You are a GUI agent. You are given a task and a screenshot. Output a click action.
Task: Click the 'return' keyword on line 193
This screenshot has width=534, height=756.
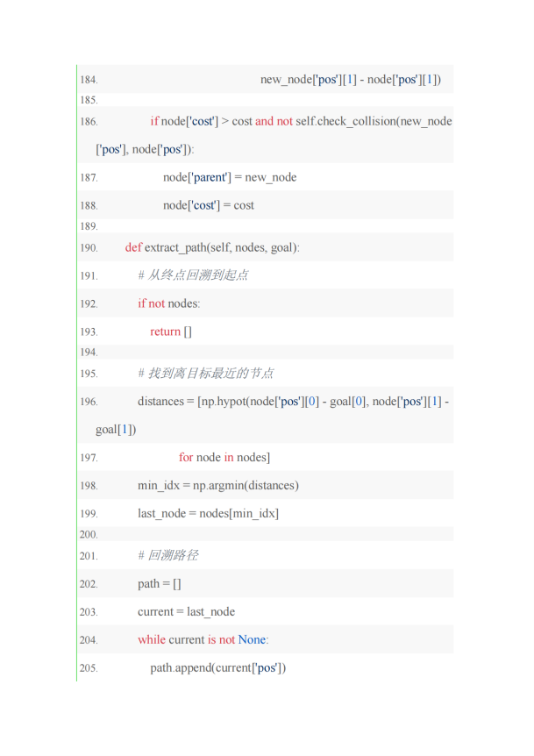click(x=166, y=332)
